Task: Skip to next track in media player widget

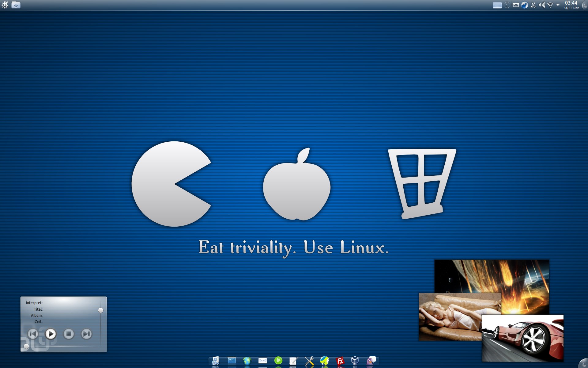Action: (x=87, y=334)
